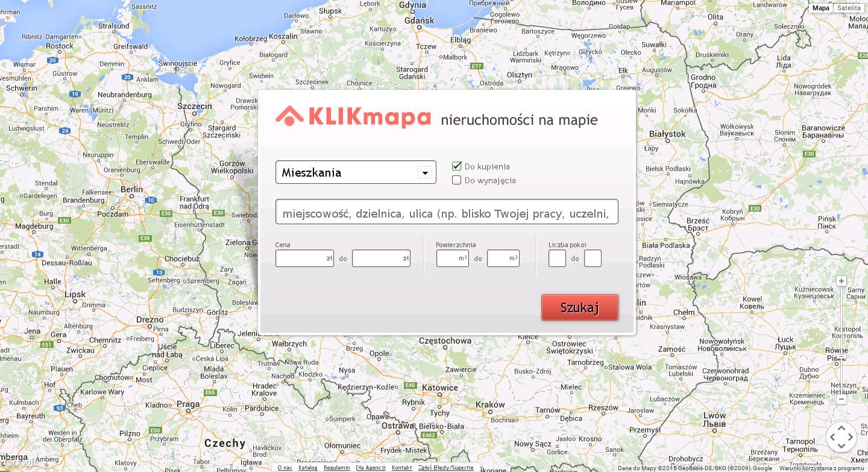Switch map view to Satelita
Image resolution: width=868 pixels, height=472 pixels.
(x=849, y=8)
